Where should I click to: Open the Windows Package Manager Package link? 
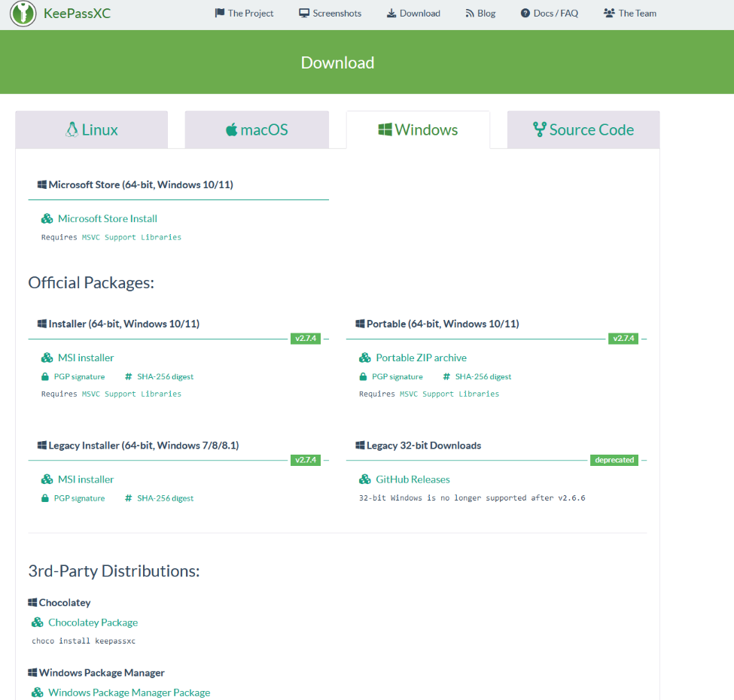point(129,692)
